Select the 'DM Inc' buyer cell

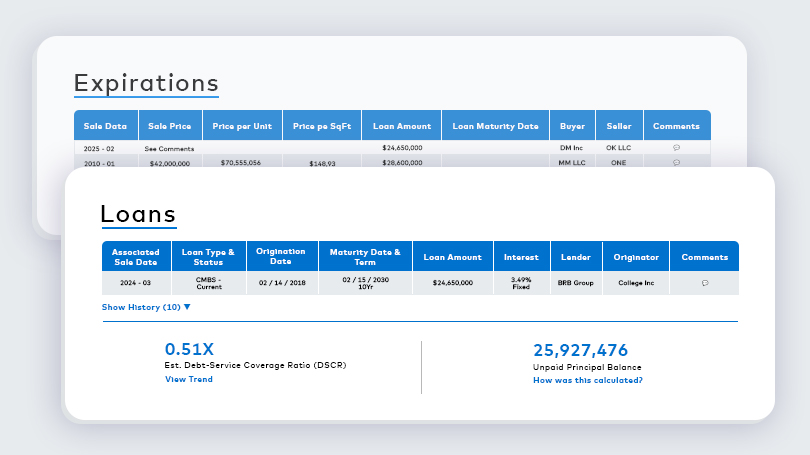(x=572, y=148)
